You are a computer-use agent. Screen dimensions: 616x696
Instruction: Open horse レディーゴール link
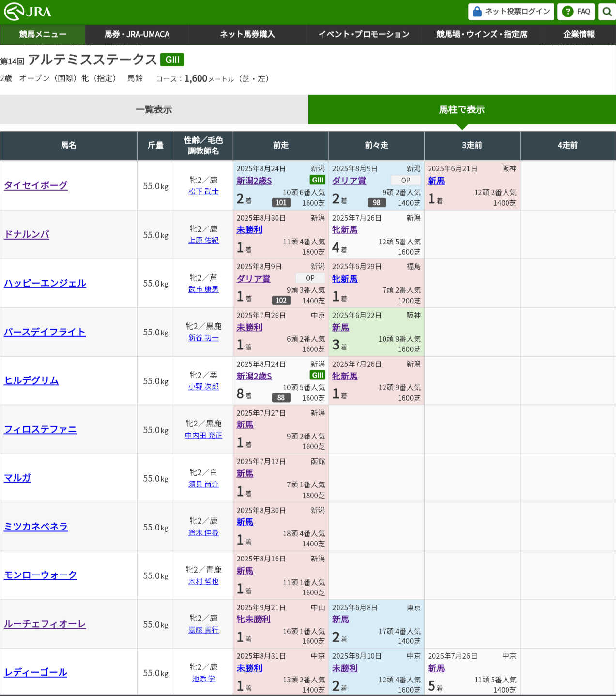pyautogui.click(x=36, y=673)
